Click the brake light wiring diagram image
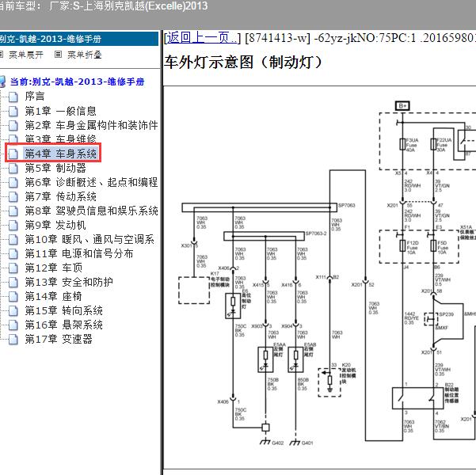476x475 pixels. point(320,278)
